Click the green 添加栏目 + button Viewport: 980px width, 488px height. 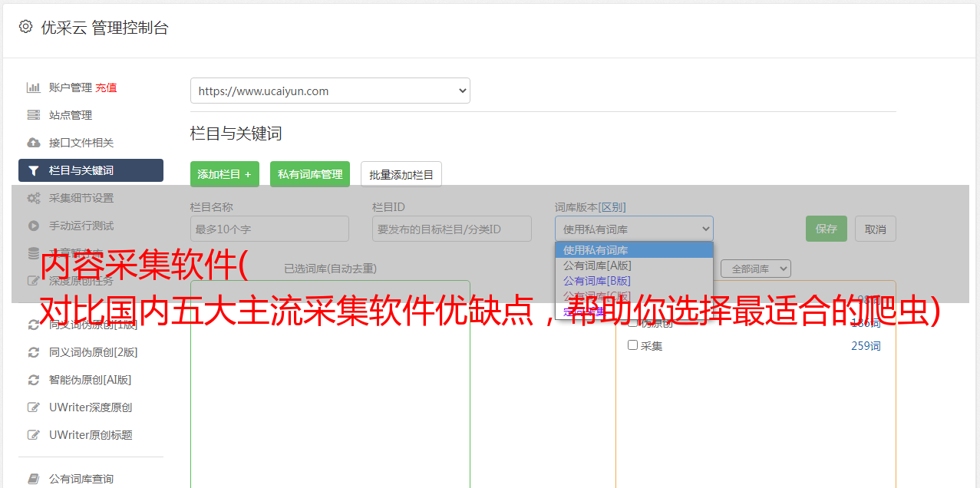coord(225,174)
